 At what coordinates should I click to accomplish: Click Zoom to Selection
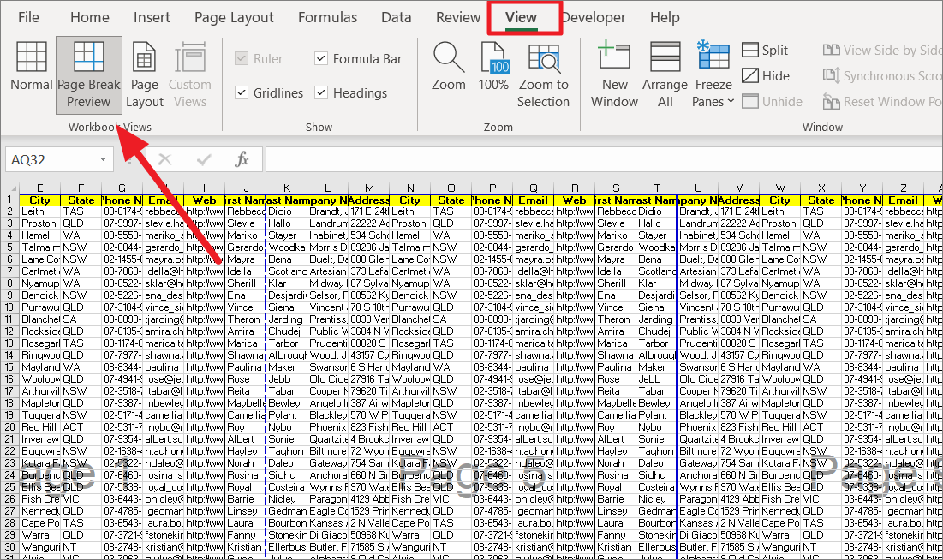coord(543,75)
